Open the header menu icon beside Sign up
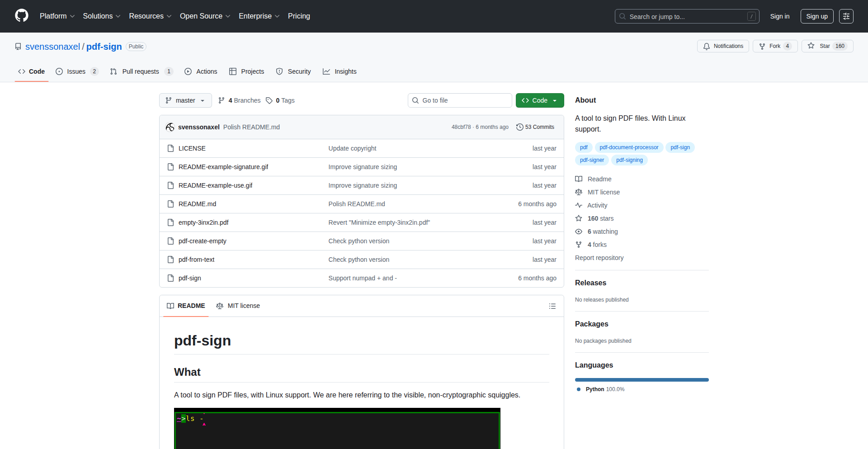Viewport: 868px width, 449px height. pos(846,16)
